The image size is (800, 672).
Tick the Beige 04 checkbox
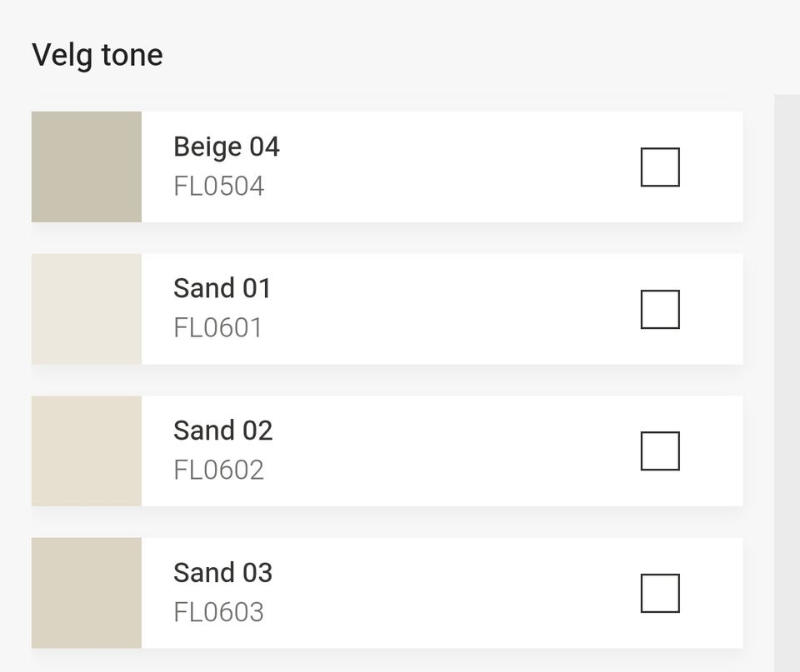point(660,167)
